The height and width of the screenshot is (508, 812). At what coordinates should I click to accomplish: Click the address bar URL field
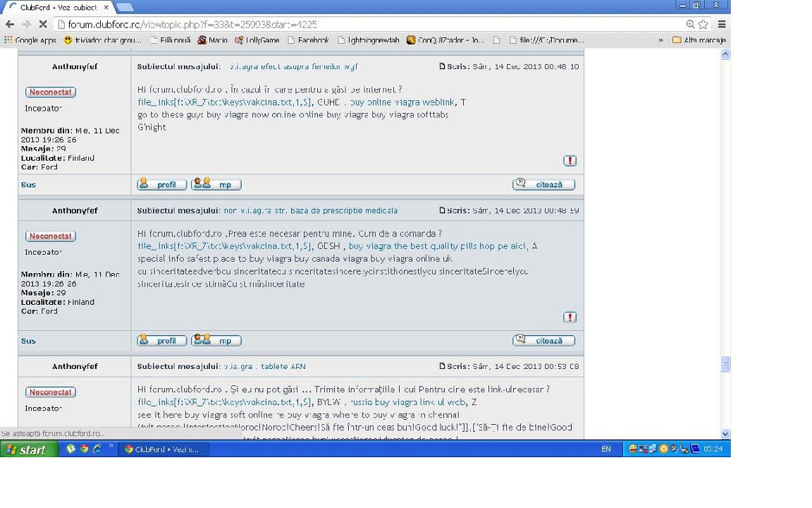[352, 24]
